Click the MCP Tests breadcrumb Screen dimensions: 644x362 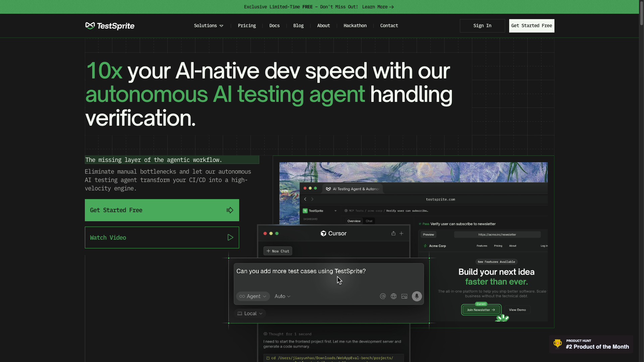pyautogui.click(x=356, y=211)
